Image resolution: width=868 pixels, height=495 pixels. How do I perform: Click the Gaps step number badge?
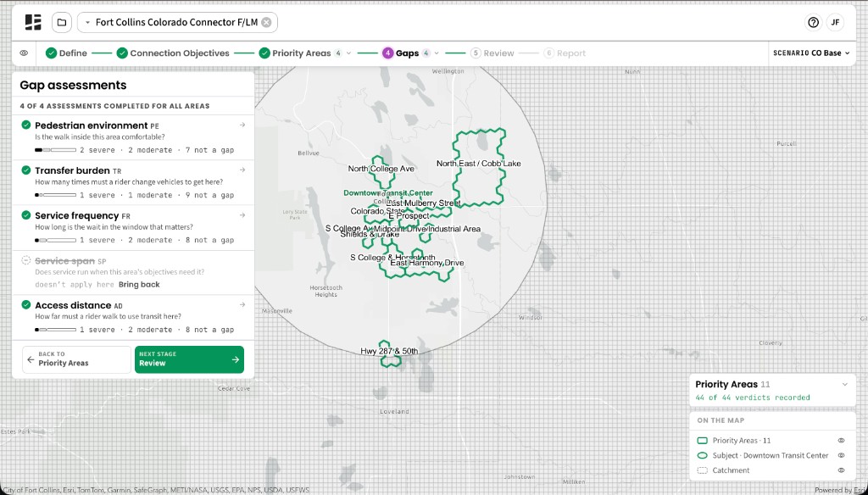click(x=387, y=53)
